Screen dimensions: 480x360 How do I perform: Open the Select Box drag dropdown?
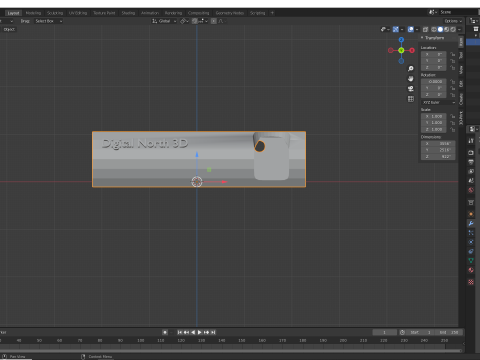tap(49, 21)
